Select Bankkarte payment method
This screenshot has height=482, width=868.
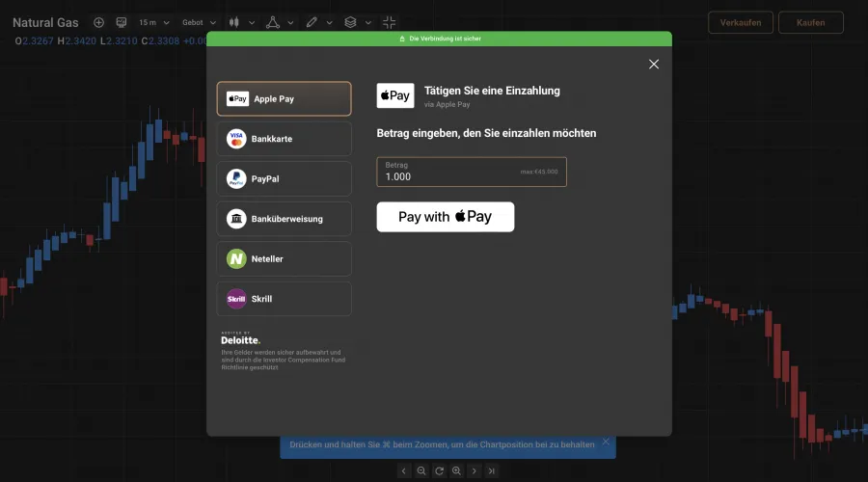tap(284, 139)
